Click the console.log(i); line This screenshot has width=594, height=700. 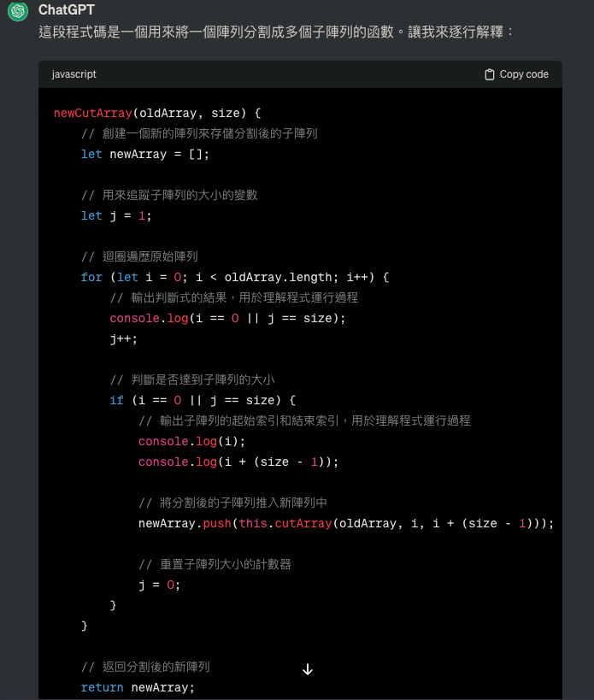pyautogui.click(x=191, y=441)
